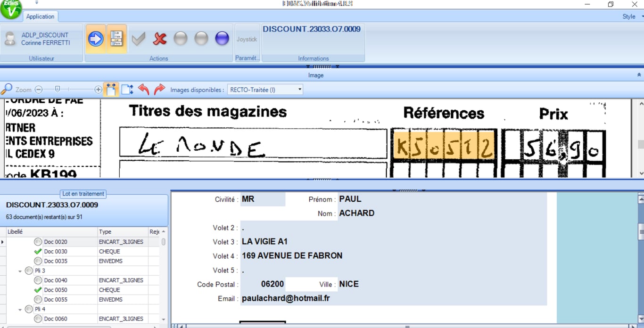Click the status circle icon of Pli 3
Screen dimensions: 644x328
click(x=29, y=271)
